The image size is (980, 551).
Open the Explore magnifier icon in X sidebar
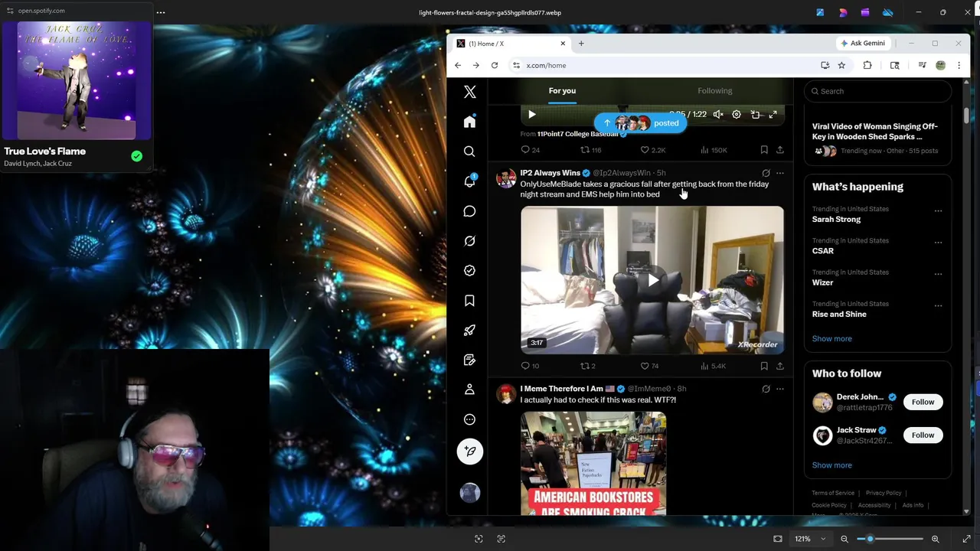tap(469, 152)
